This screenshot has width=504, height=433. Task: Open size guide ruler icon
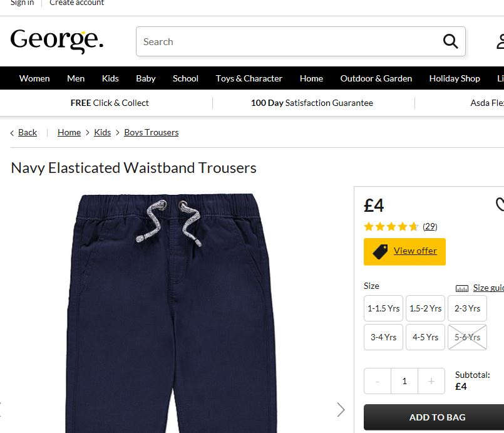pyautogui.click(x=462, y=288)
